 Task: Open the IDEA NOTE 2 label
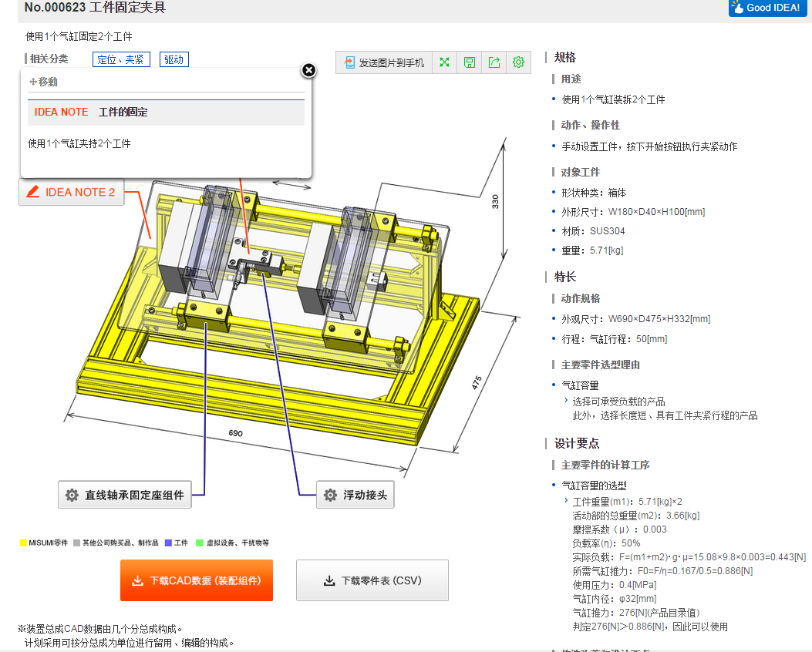point(71,192)
